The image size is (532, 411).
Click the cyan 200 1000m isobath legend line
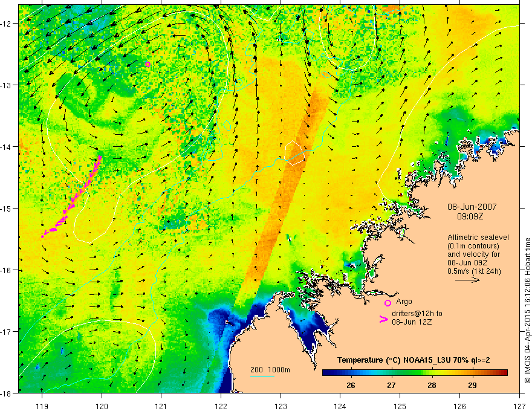click(x=262, y=376)
